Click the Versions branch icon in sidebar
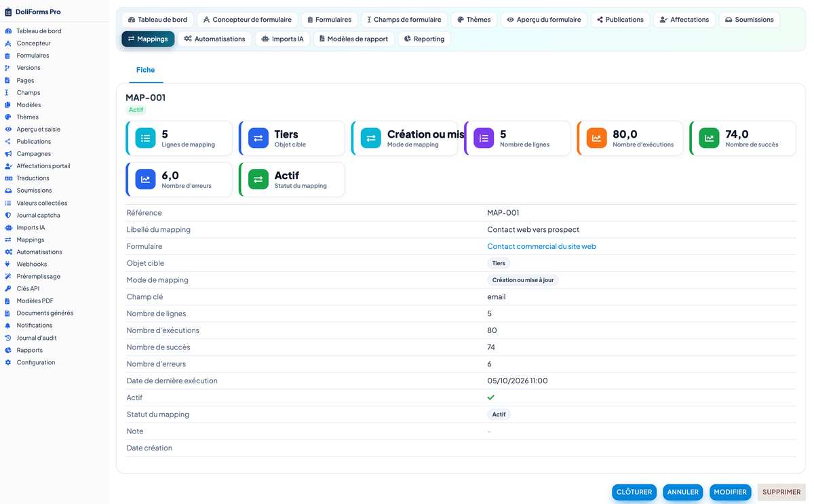The image size is (814, 504). coord(8,68)
